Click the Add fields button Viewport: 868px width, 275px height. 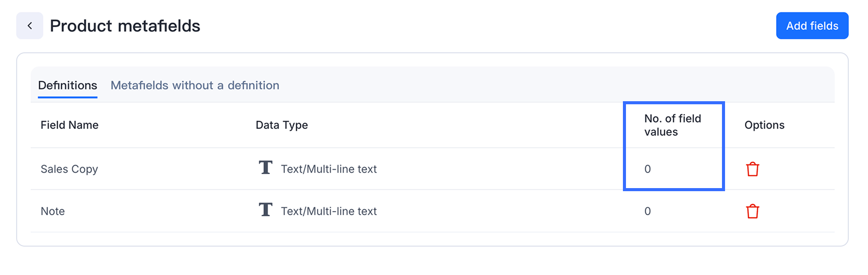point(812,26)
